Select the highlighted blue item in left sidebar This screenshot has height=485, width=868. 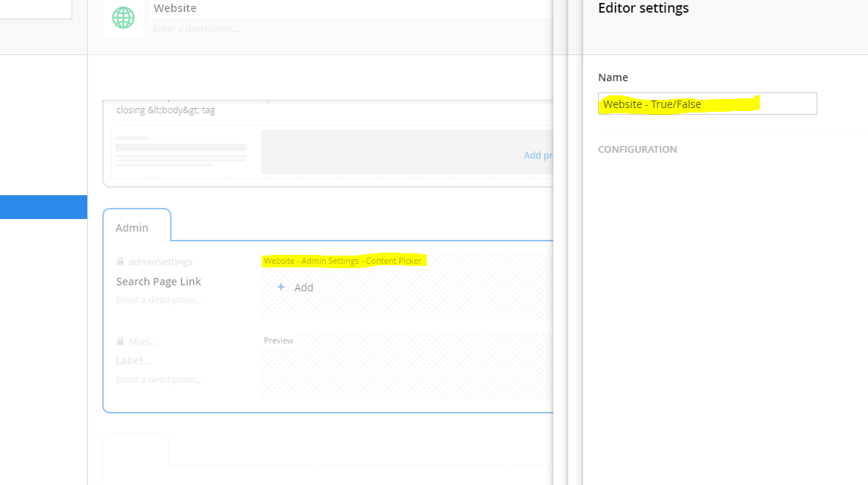(x=43, y=207)
